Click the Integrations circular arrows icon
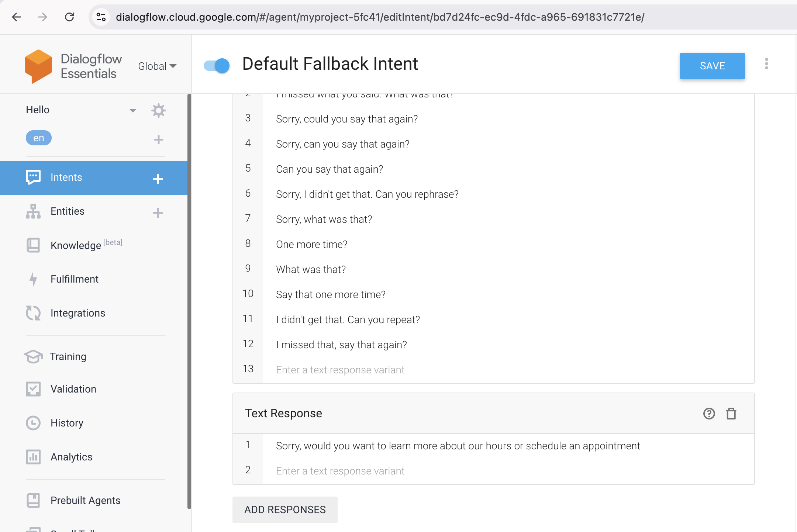Viewport: 797px width, 532px height. [33, 313]
